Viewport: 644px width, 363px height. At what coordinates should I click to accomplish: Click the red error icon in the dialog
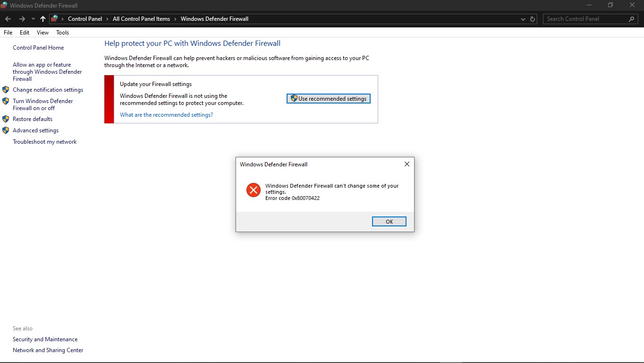tap(254, 190)
